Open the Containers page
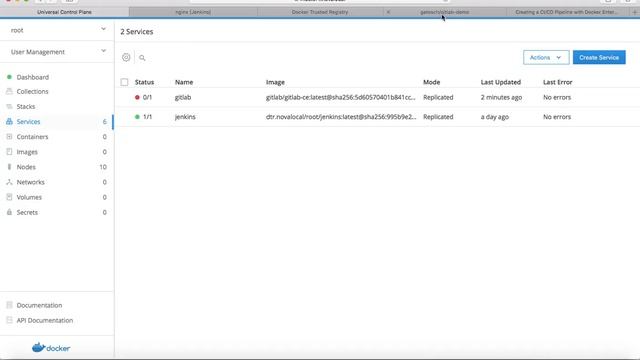This screenshot has height=360, width=640. tap(32, 137)
